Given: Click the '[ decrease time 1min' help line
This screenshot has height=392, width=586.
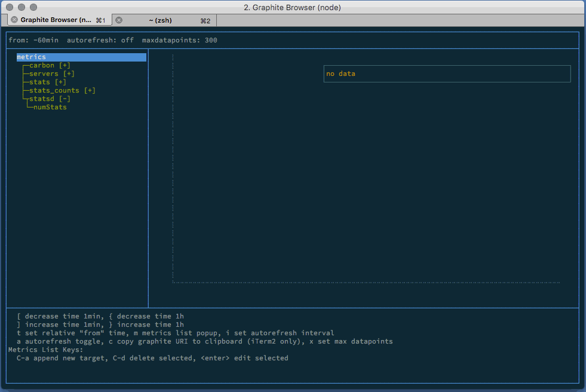Looking at the screenshot, I should click(x=100, y=316).
